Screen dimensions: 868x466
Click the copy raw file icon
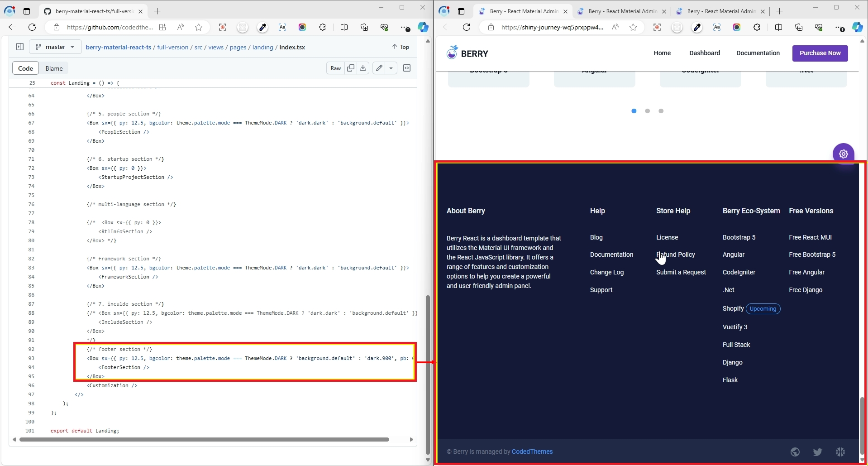[350, 68]
